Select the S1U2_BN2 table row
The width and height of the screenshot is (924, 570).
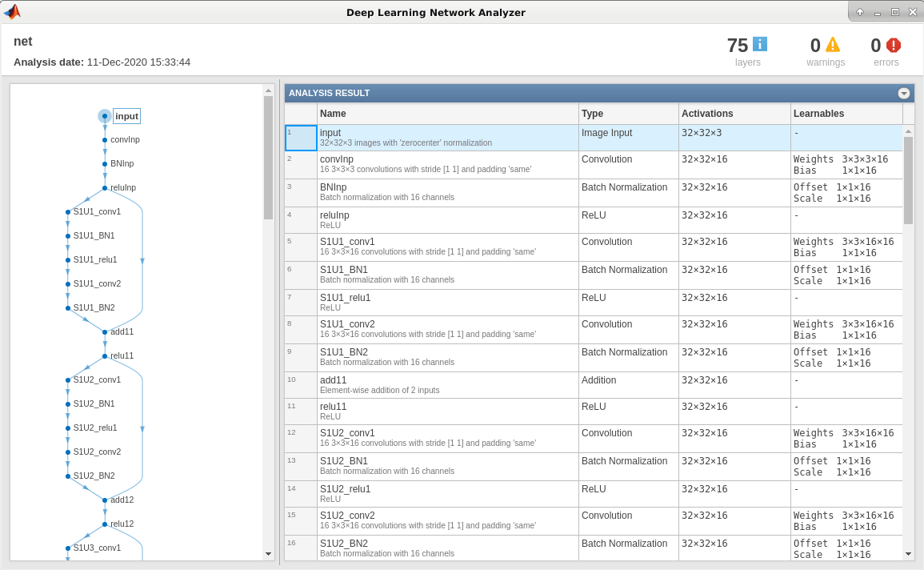(x=594, y=548)
